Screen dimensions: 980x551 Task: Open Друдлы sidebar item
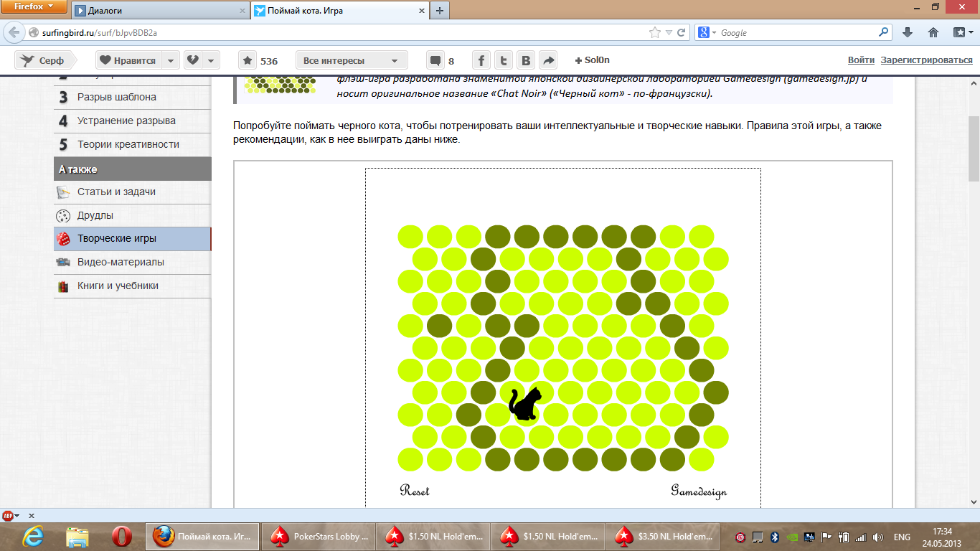click(133, 215)
